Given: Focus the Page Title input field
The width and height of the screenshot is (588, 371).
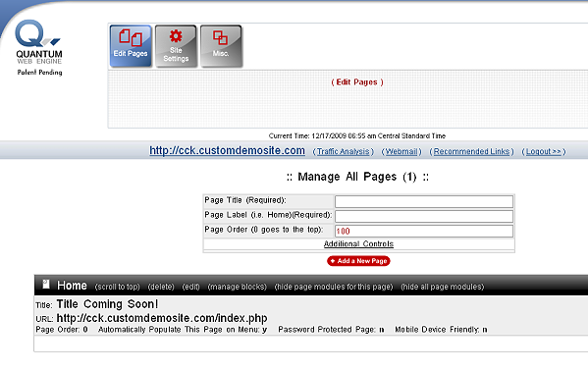Looking at the screenshot, I should pyautogui.click(x=424, y=201).
